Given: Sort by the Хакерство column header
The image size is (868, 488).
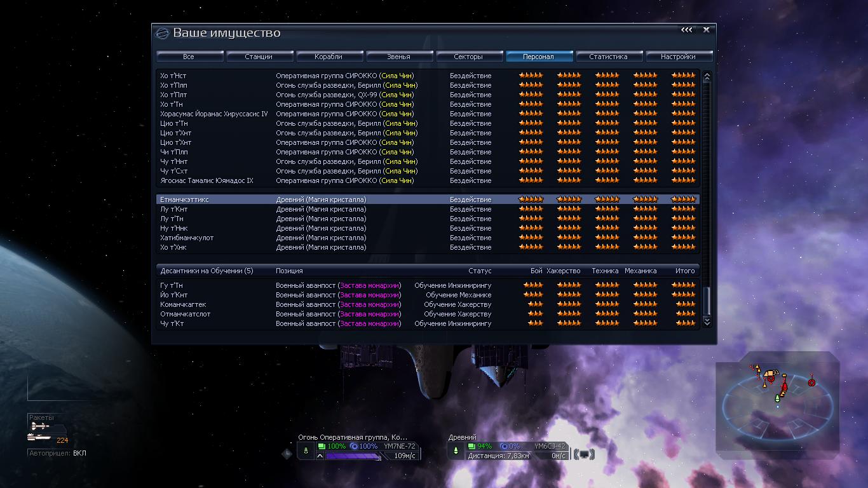Looking at the screenshot, I should [x=563, y=271].
